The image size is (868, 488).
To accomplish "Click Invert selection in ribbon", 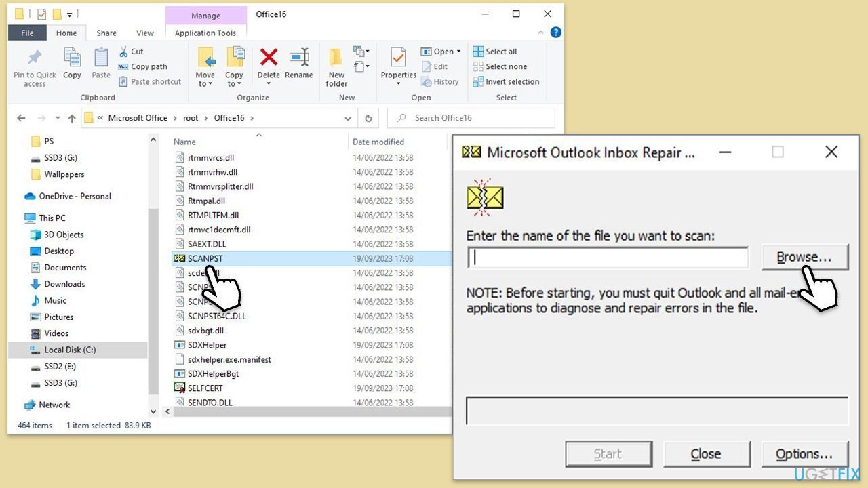I will point(507,81).
